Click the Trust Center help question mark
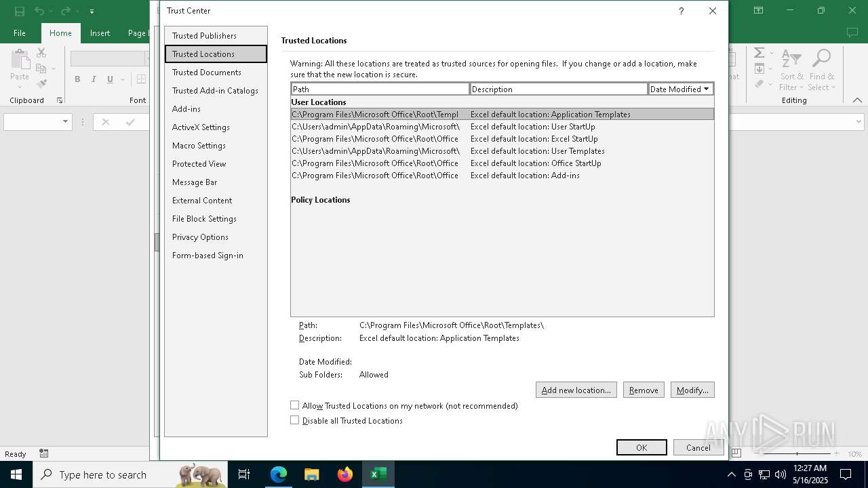The height and width of the screenshot is (488, 868). 681,11
